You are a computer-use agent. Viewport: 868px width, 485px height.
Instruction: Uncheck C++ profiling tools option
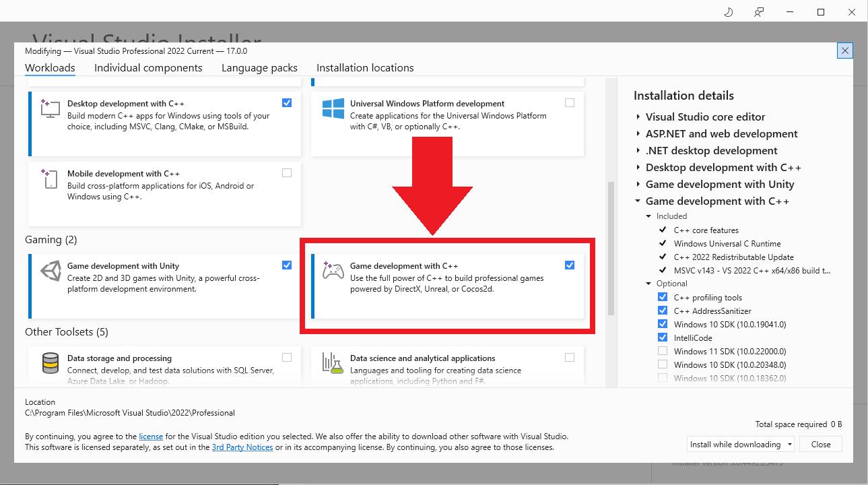tap(663, 297)
